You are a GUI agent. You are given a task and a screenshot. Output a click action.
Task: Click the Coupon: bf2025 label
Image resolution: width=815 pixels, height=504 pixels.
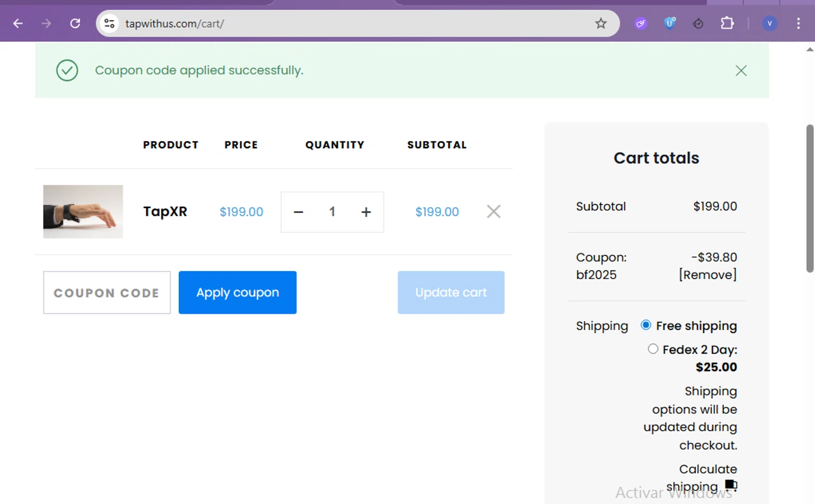pos(601,266)
